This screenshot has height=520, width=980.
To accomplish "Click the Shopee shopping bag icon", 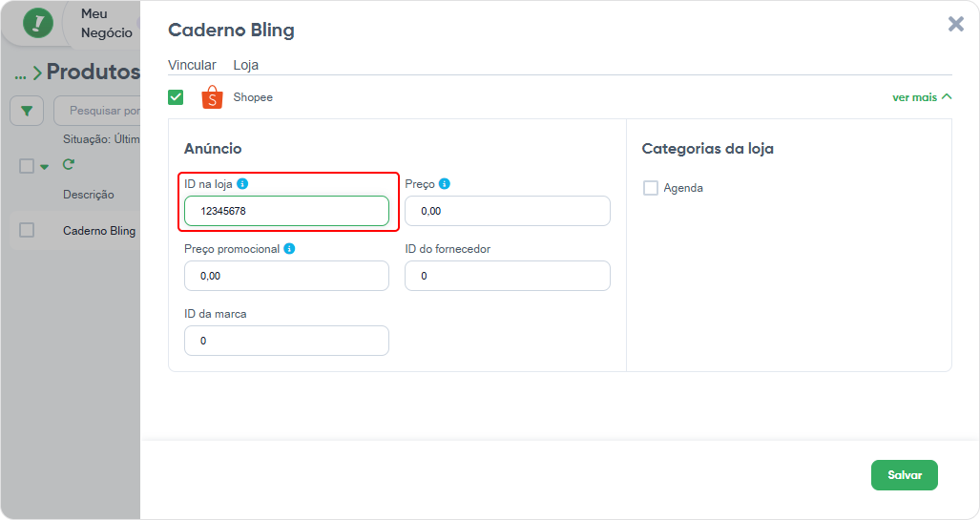I will tap(212, 97).
